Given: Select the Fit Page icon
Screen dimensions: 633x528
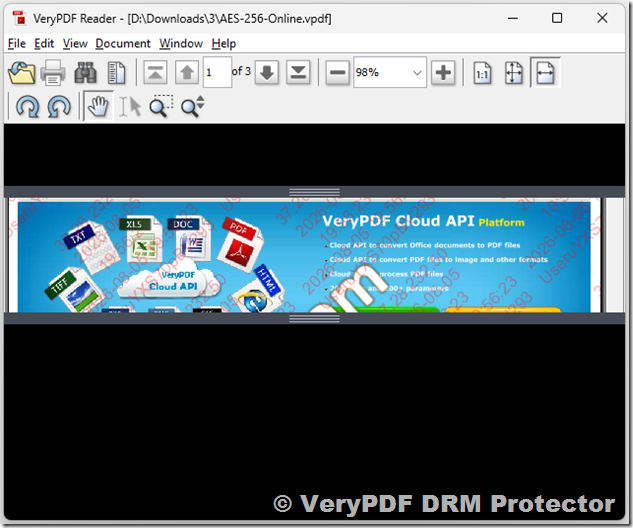Looking at the screenshot, I should 514,73.
